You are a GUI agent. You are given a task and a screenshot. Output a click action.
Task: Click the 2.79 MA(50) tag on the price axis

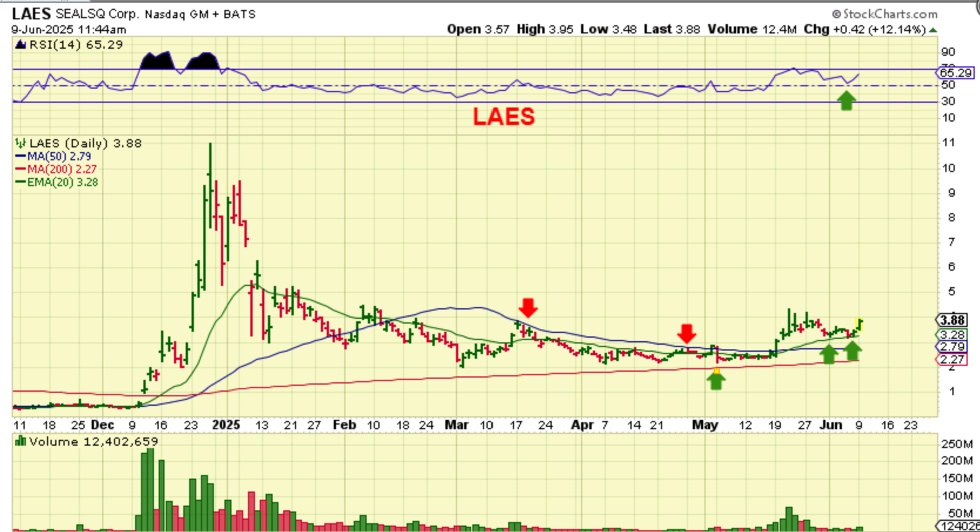click(952, 346)
